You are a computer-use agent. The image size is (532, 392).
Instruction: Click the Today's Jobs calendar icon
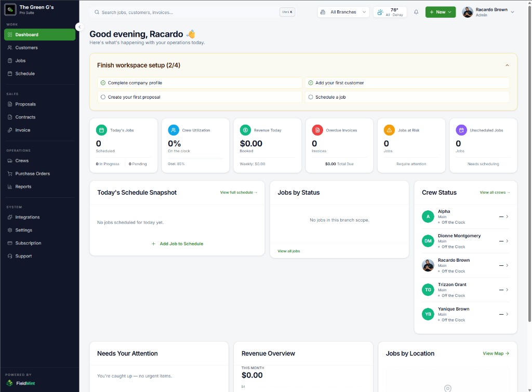click(x=101, y=130)
